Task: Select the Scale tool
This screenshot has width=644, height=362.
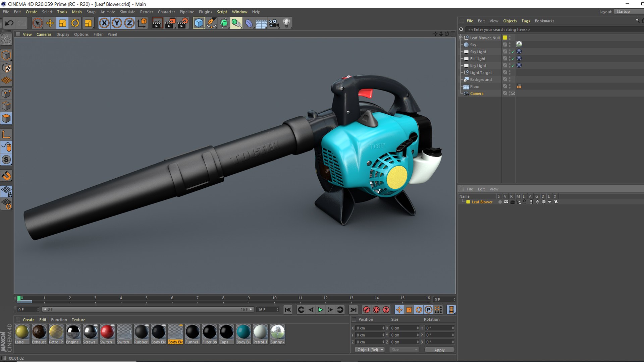Action: [63, 23]
